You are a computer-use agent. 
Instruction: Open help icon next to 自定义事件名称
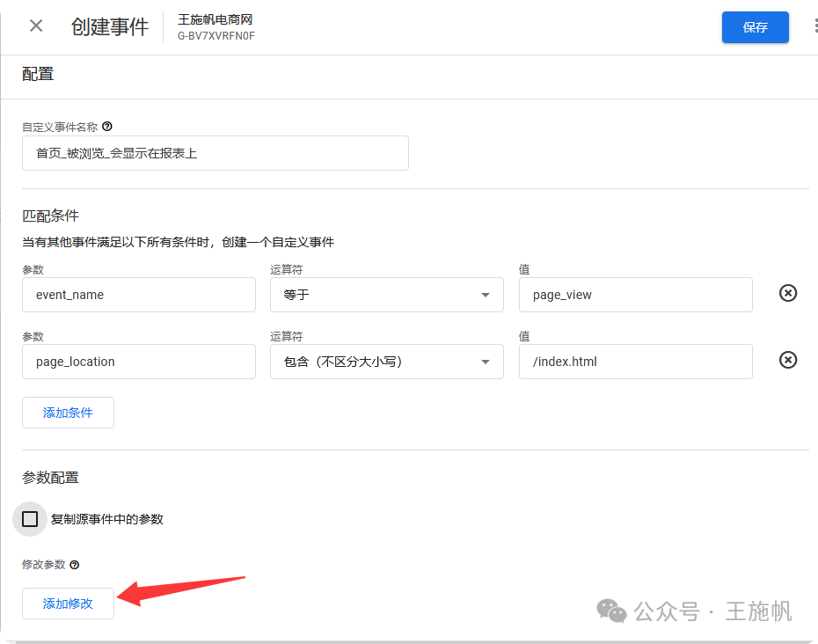[x=107, y=127]
